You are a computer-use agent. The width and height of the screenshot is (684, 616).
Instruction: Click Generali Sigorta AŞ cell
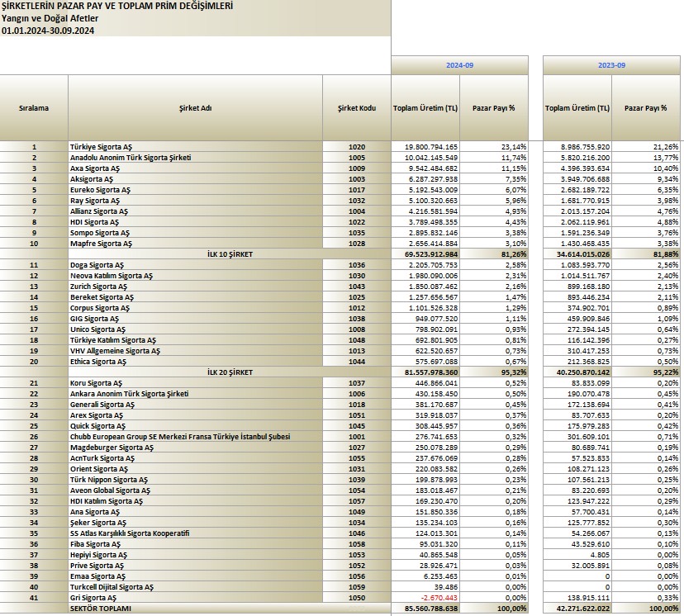[x=195, y=405]
